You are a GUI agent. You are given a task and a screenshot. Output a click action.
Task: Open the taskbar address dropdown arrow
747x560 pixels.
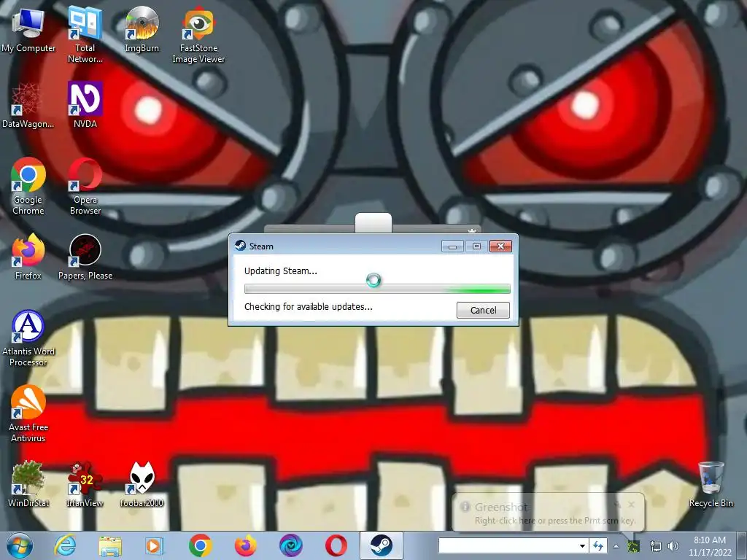coord(582,545)
